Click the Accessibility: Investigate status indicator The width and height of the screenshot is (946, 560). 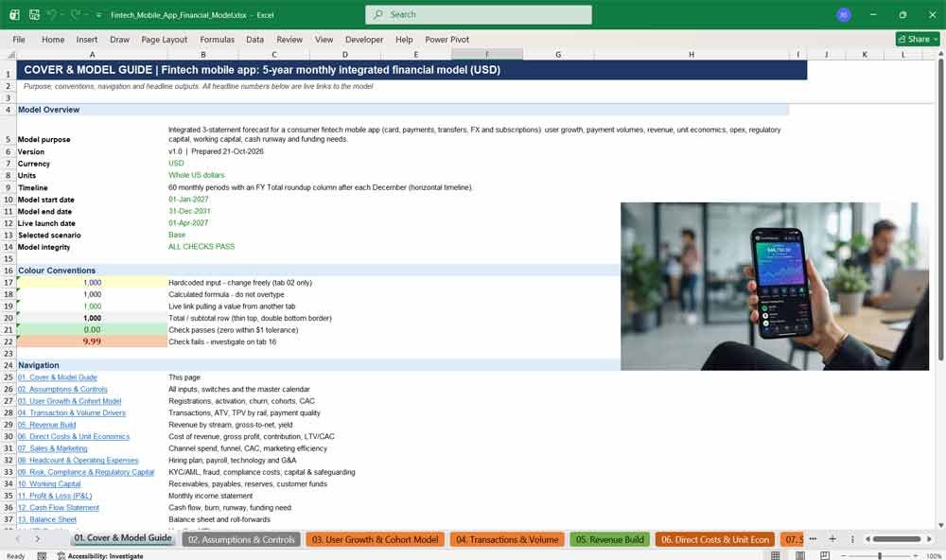point(100,556)
